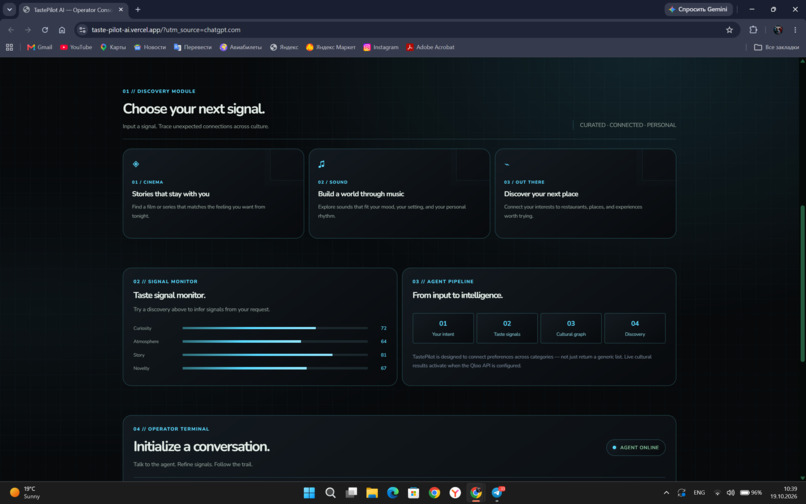Click the Story value 81
806x504 pixels.
[x=383, y=355]
